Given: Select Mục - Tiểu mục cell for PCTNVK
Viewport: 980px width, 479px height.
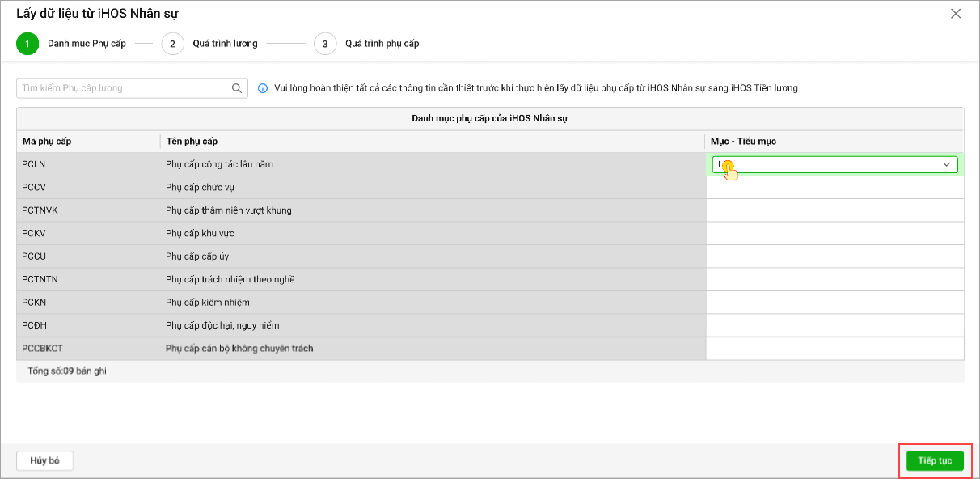Looking at the screenshot, I should click(x=834, y=210).
